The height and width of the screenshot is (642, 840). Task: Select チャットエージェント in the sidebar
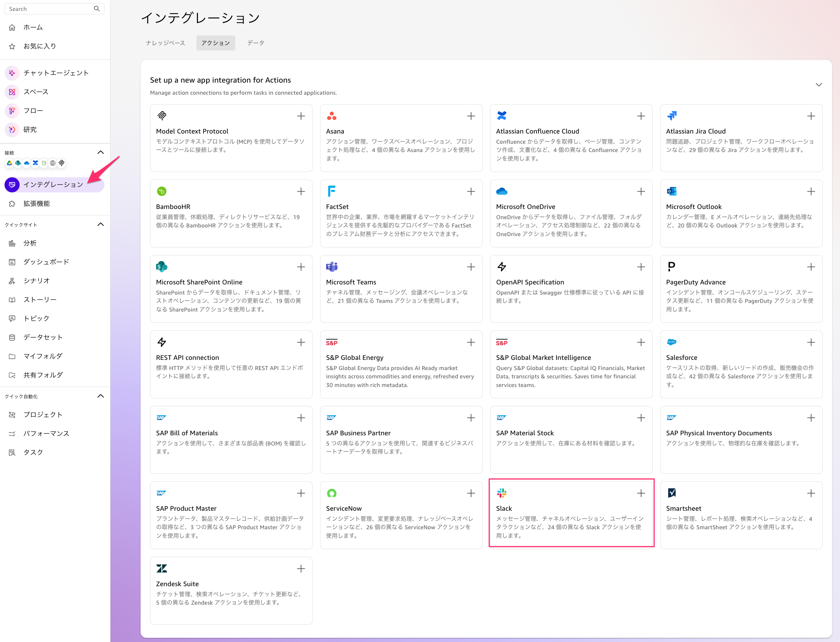pos(56,72)
